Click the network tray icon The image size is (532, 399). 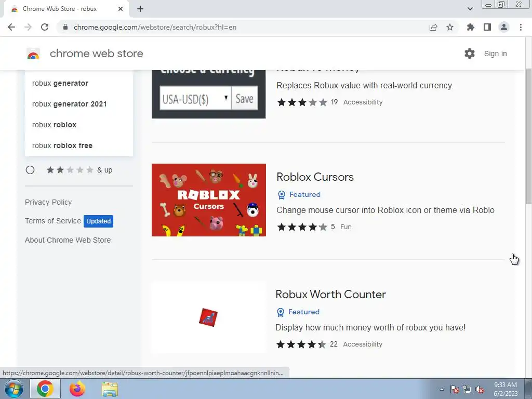coord(467,389)
